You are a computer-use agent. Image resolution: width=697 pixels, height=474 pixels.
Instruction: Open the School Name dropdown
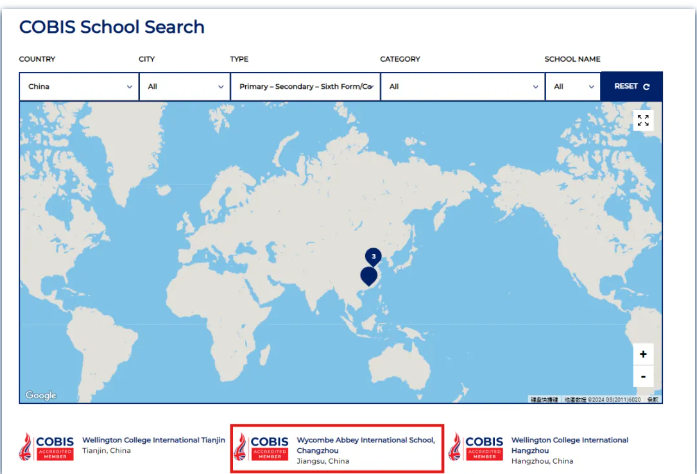[573, 86]
